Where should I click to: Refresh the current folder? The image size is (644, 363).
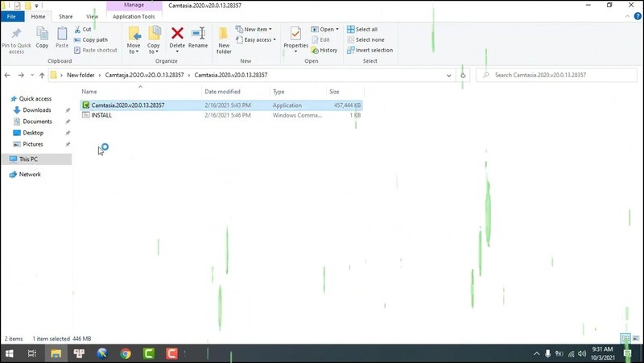click(463, 75)
